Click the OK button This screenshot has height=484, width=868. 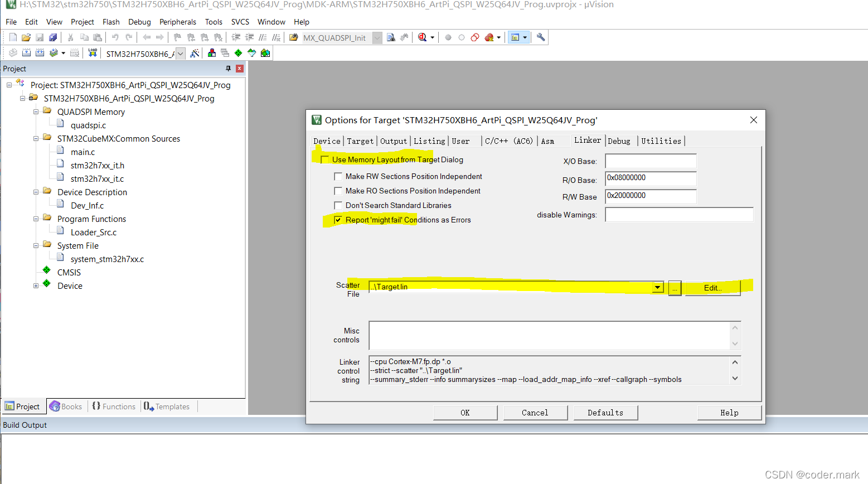[x=465, y=413]
